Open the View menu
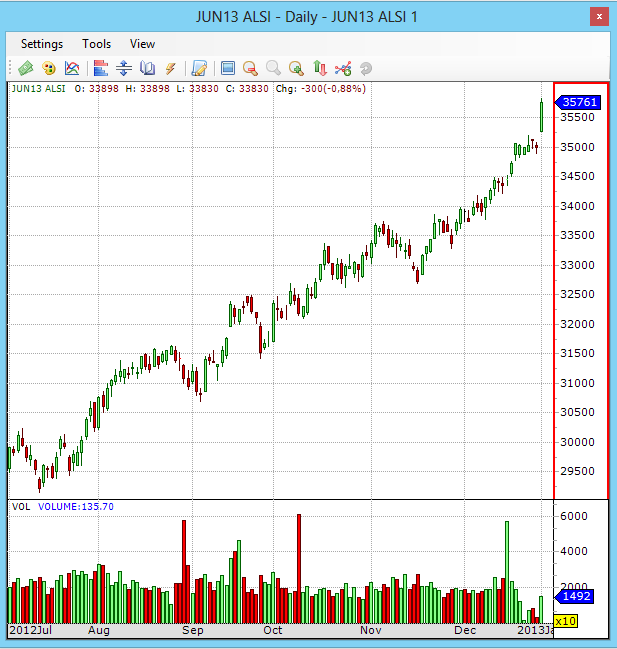This screenshot has width=617, height=649. (x=143, y=44)
